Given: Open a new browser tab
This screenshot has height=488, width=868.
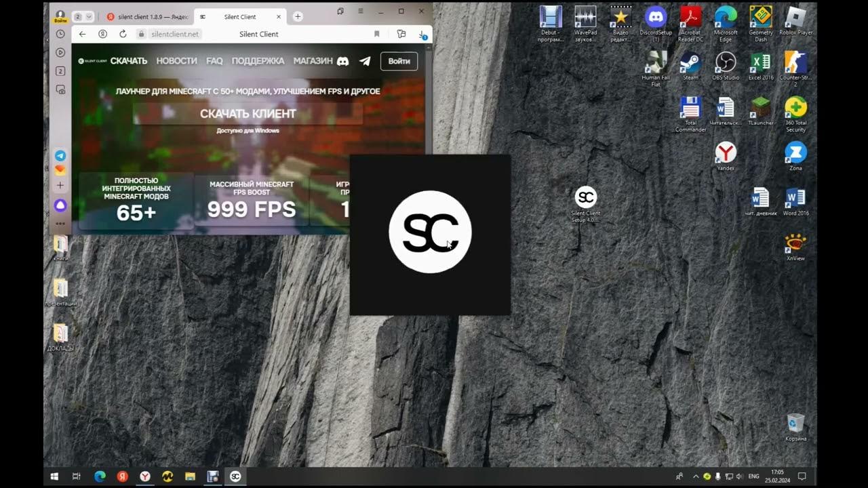Looking at the screenshot, I should tap(298, 17).
